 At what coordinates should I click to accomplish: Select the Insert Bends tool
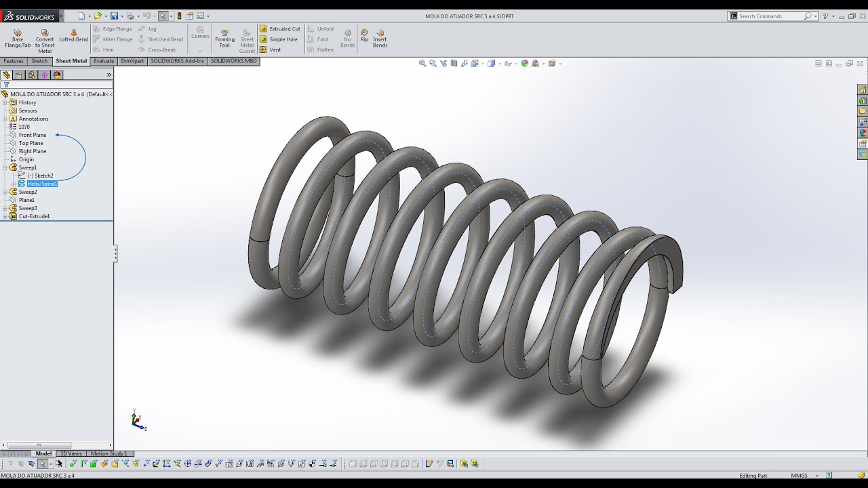click(380, 38)
